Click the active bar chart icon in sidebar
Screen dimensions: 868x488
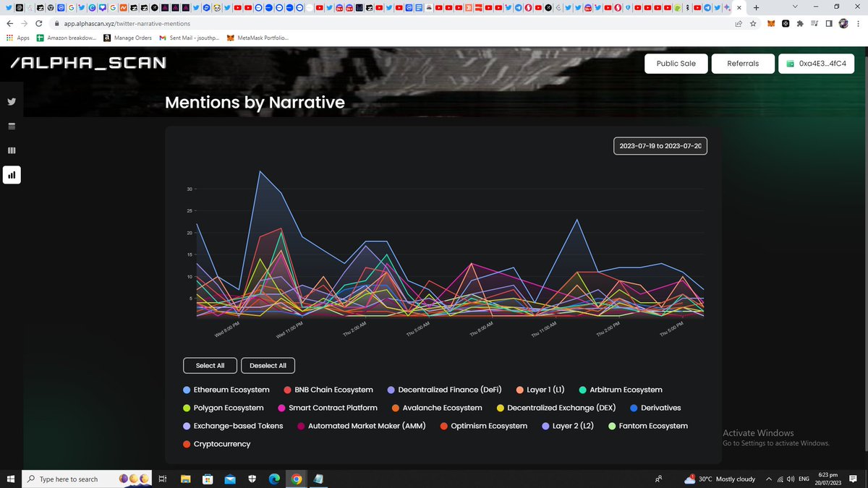(x=11, y=174)
